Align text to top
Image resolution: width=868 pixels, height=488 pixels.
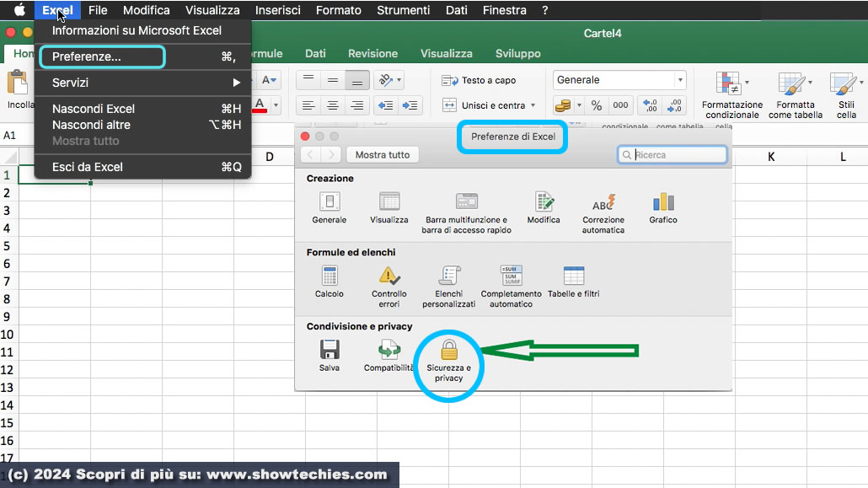[308, 80]
